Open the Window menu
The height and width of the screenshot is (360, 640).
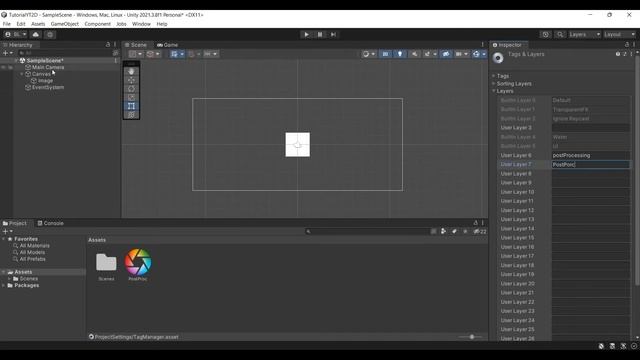click(141, 24)
